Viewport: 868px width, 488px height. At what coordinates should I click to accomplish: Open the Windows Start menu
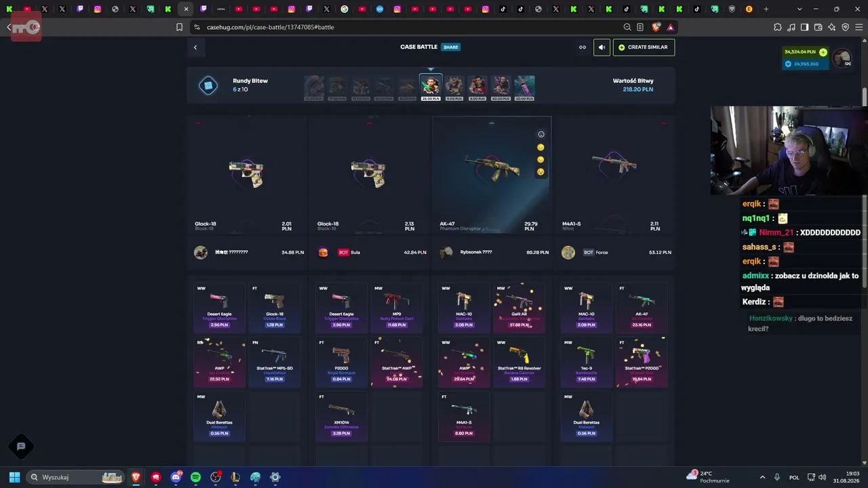tap(14, 477)
